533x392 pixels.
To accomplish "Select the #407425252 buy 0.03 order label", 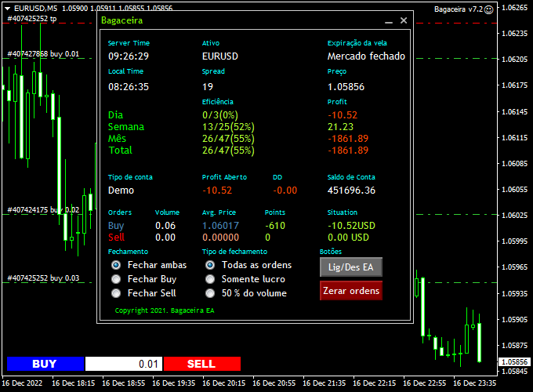I will 43,278.
